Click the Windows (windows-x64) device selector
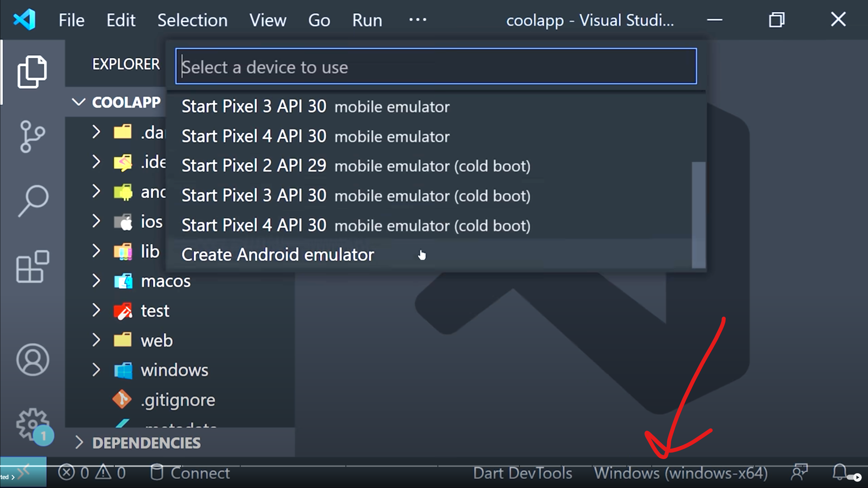The height and width of the screenshot is (488, 868). (681, 473)
